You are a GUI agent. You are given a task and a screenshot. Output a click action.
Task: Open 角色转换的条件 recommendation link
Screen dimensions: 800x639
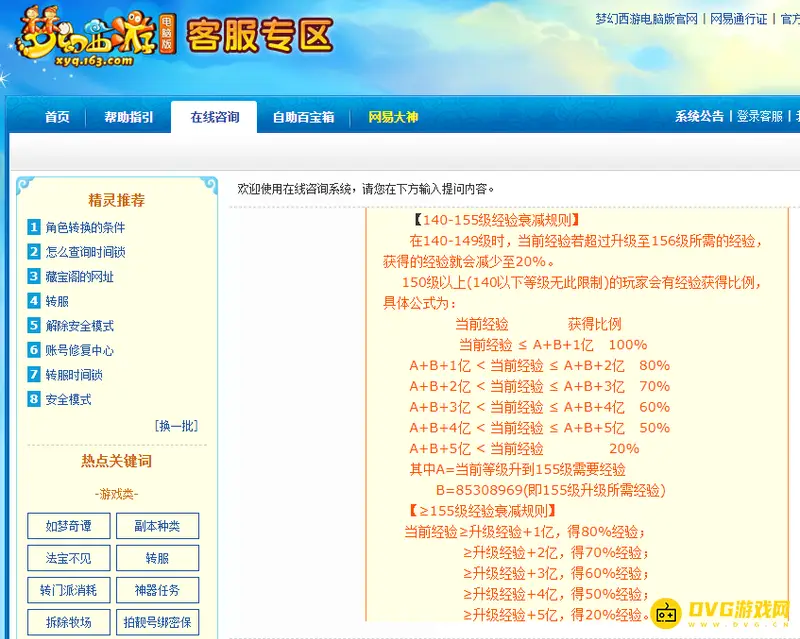pyautogui.click(x=85, y=227)
